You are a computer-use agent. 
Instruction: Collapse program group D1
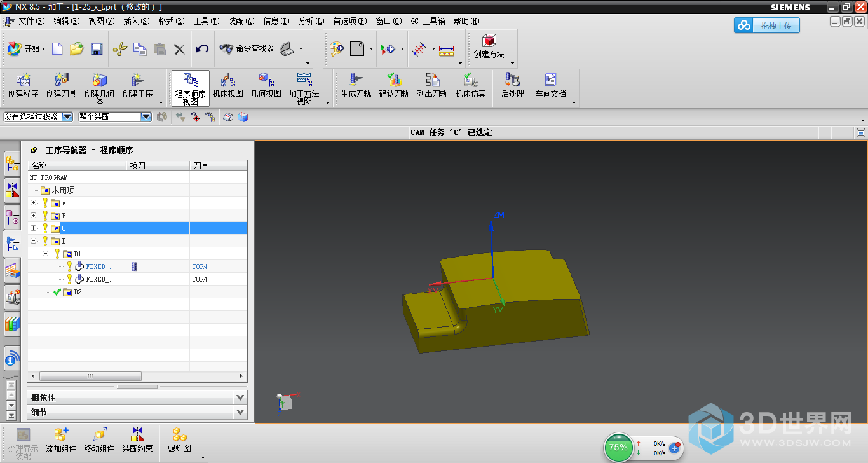click(x=46, y=254)
